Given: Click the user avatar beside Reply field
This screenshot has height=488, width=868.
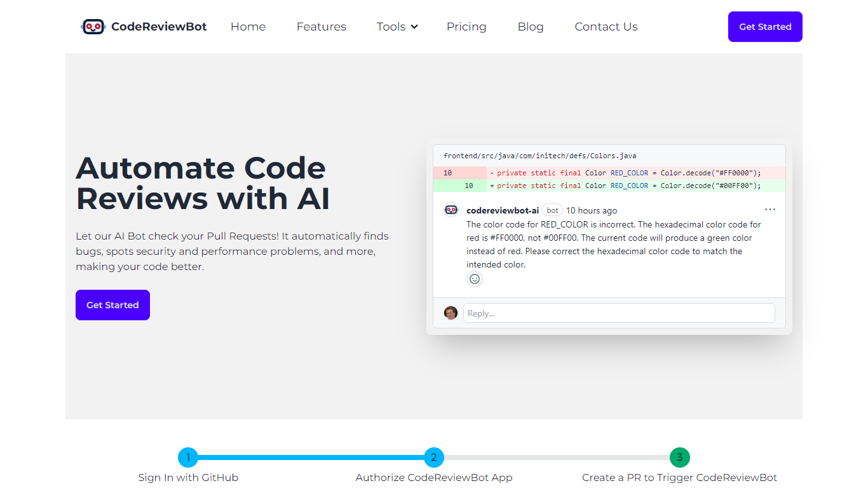Looking at the screenshot, I should tap(451, 313).
